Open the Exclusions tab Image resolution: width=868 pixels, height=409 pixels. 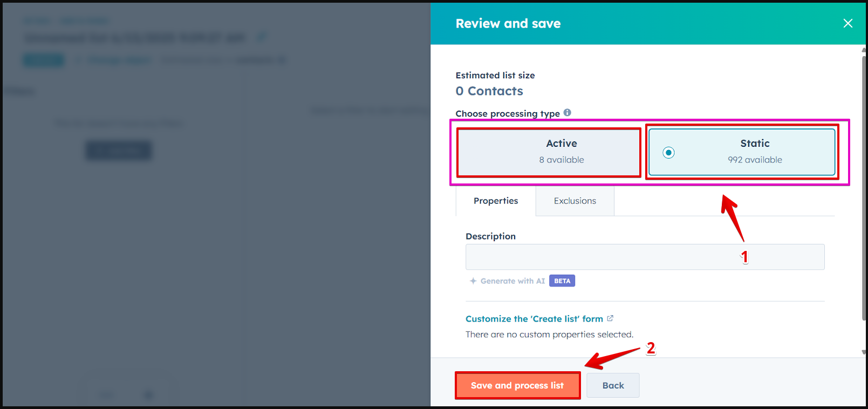pyautogui.click(x=575, y=201)
